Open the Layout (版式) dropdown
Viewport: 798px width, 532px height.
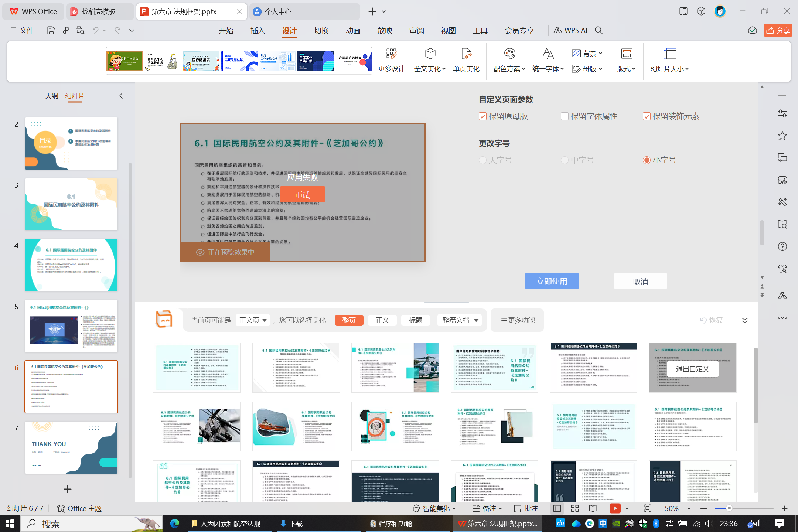click(626, 60)
